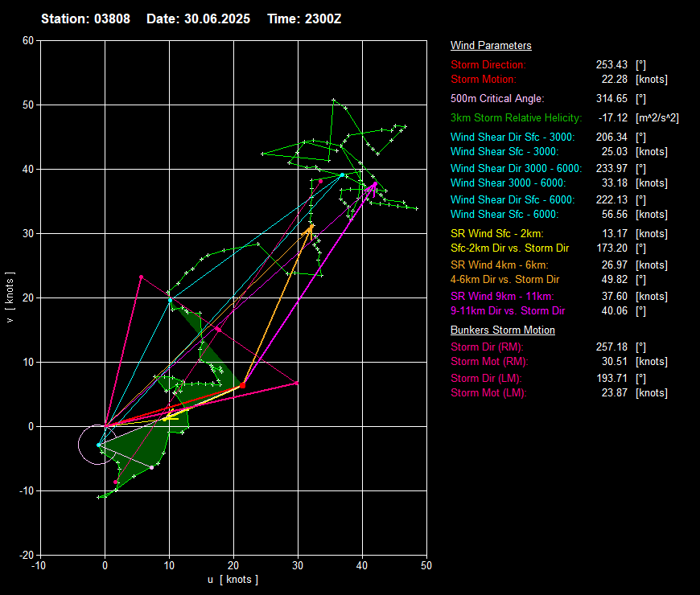Click the critical angle value 314.65

pos(611,99)
